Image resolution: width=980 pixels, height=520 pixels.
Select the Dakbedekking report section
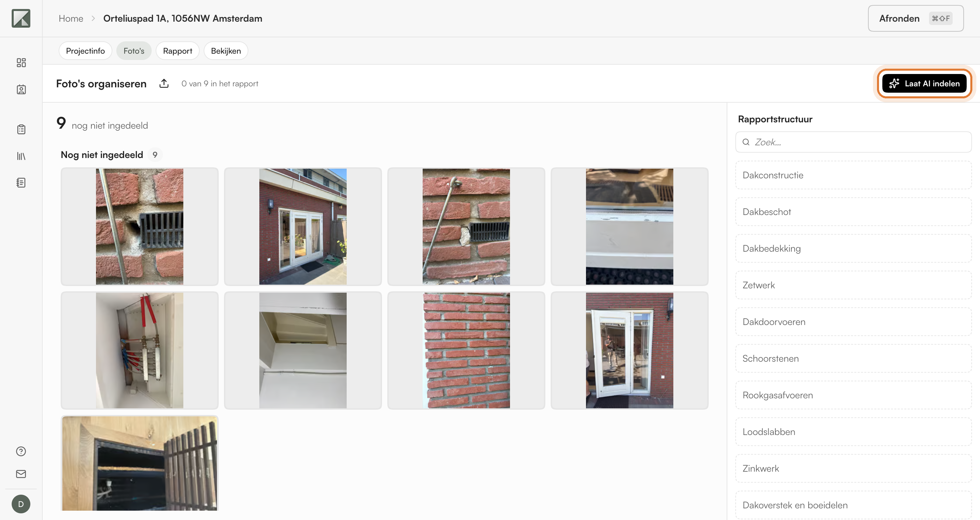pyautogui.click(x=853, y=248)
